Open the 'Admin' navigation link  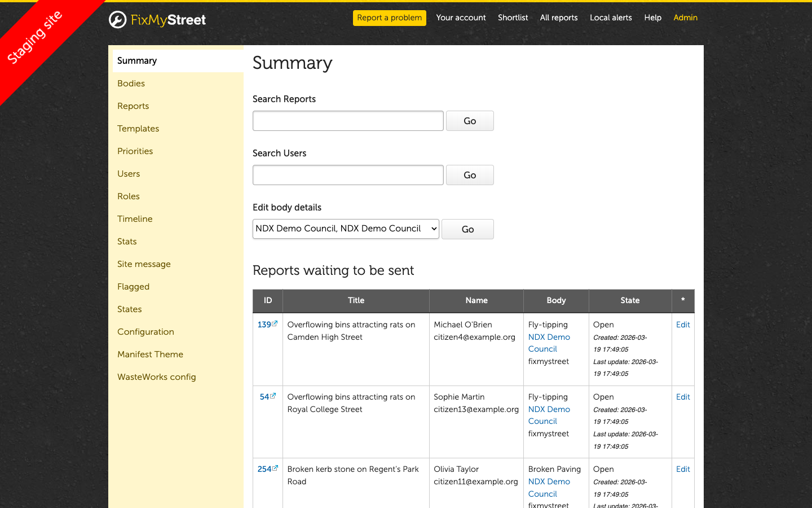[685, 17]
